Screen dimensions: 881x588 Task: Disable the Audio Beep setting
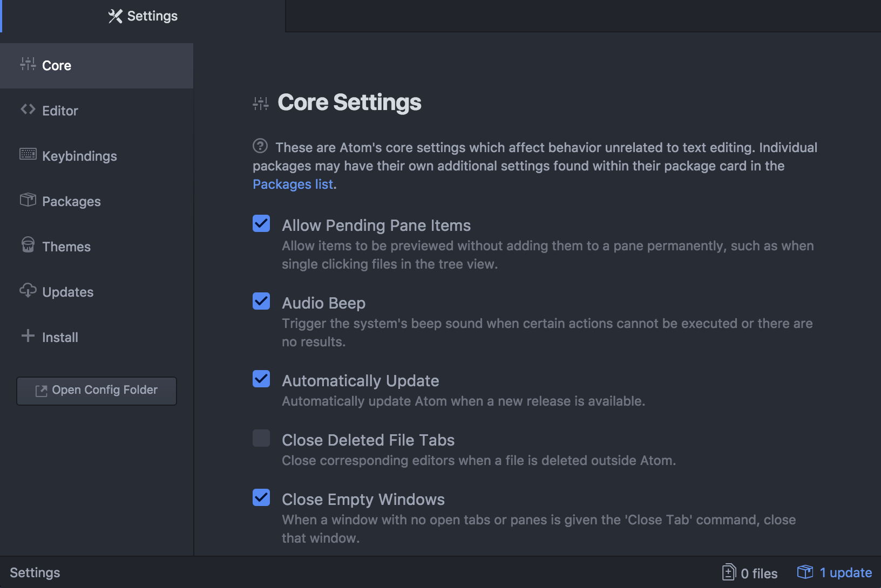[261, 301]
